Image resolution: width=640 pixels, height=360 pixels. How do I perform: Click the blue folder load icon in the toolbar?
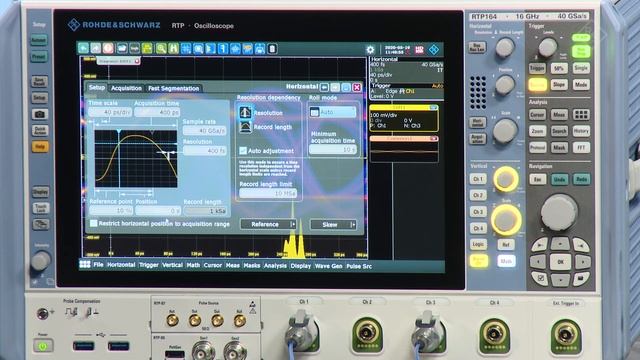click(122, 49)
